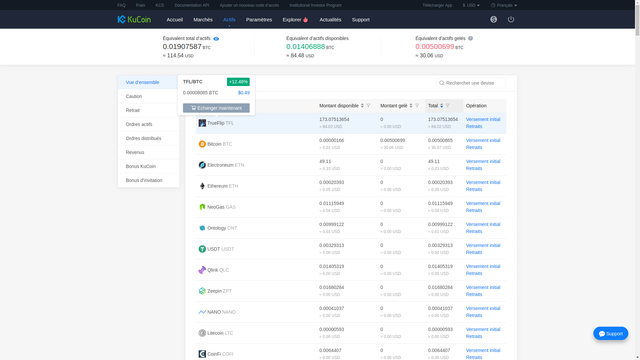The width and height of the screenshot is (640, 360).
Task: Click the TrueFlip coin icon
Action: point(202,123)
